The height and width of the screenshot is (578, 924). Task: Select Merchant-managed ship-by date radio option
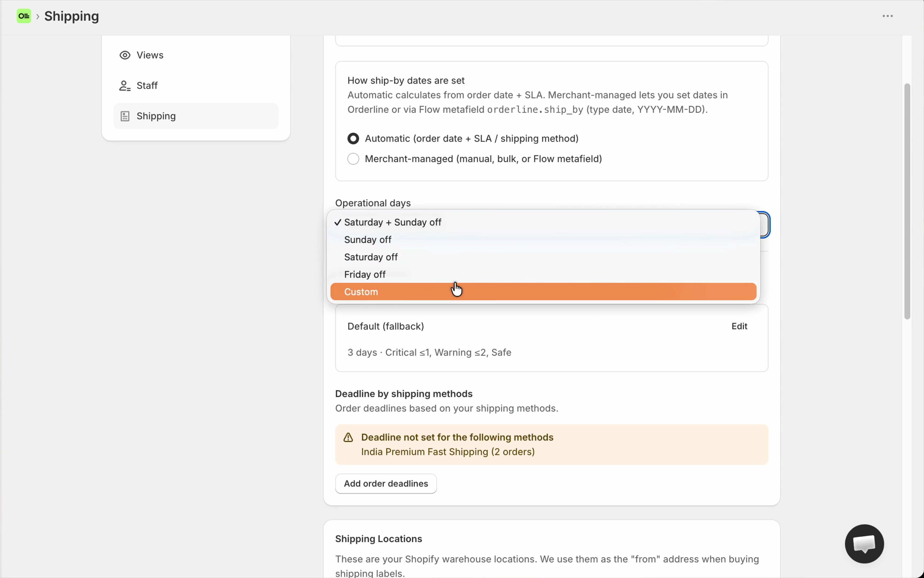(x=353, y=159)
